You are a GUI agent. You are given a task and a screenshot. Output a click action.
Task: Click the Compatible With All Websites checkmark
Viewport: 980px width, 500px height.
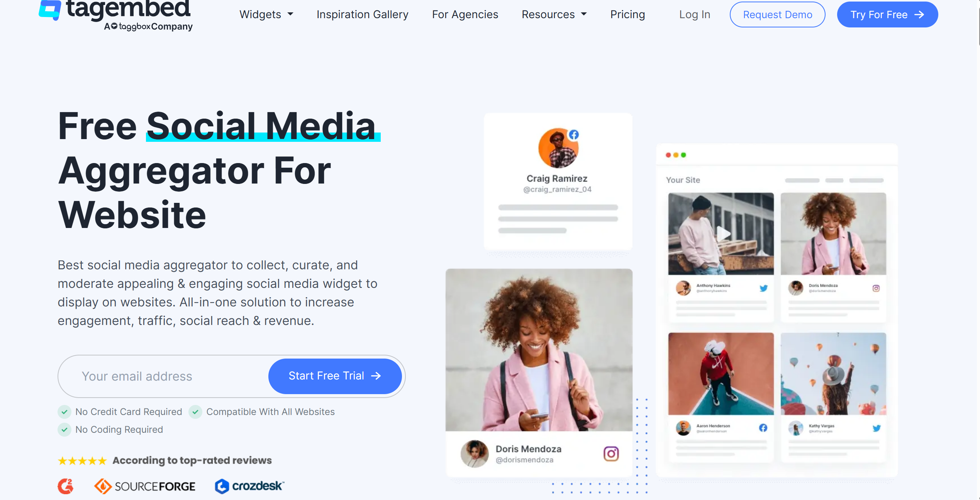coord(195,412)
